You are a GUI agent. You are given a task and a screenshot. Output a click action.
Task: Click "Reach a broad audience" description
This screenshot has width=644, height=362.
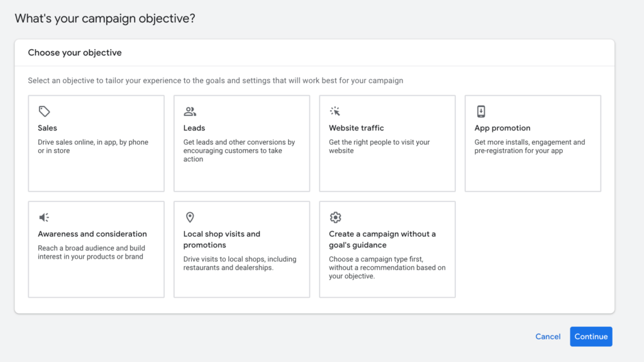coord(91,252)
